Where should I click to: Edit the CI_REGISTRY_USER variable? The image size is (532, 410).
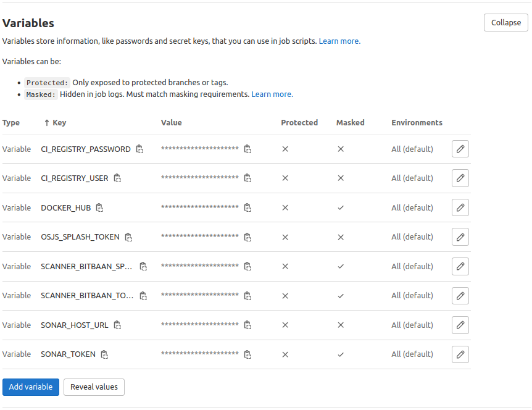click(460, 178)
